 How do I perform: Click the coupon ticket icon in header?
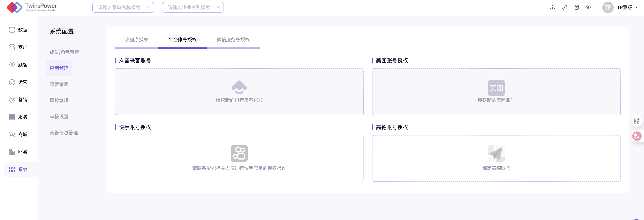click(x=589, y=8)
